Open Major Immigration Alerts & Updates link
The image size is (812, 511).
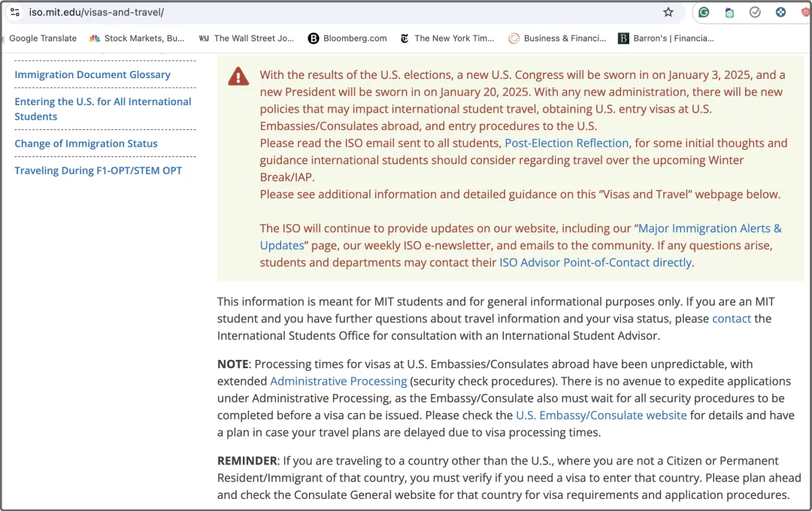[x=710, y=228]
